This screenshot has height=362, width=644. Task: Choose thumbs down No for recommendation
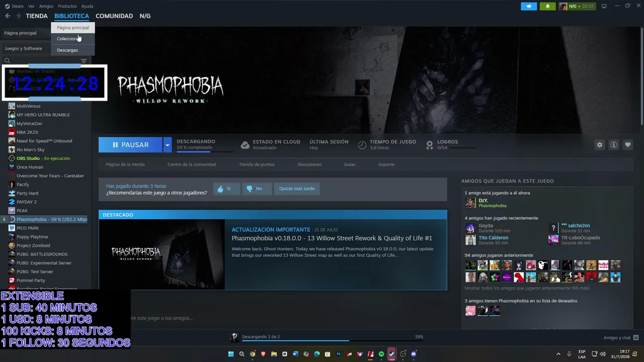[257, 189]
